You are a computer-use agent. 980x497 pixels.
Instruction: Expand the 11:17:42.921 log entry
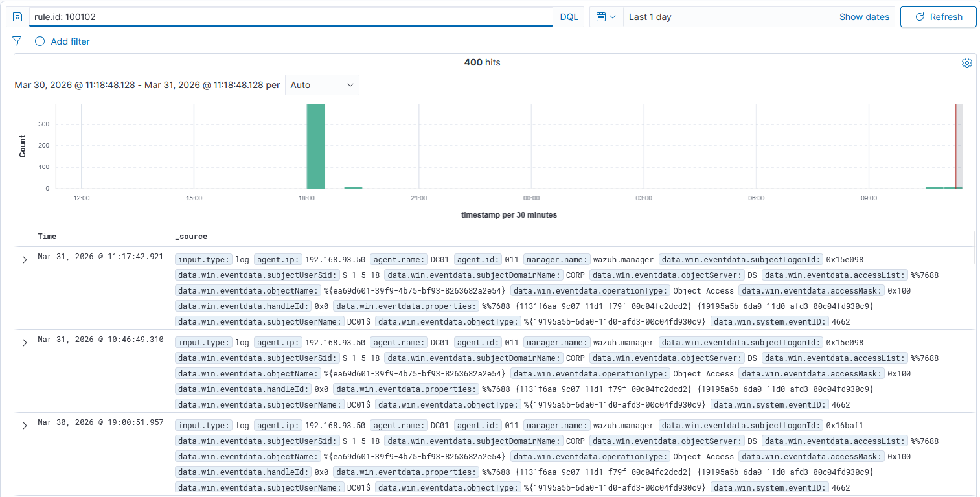(x=25, y=260)
